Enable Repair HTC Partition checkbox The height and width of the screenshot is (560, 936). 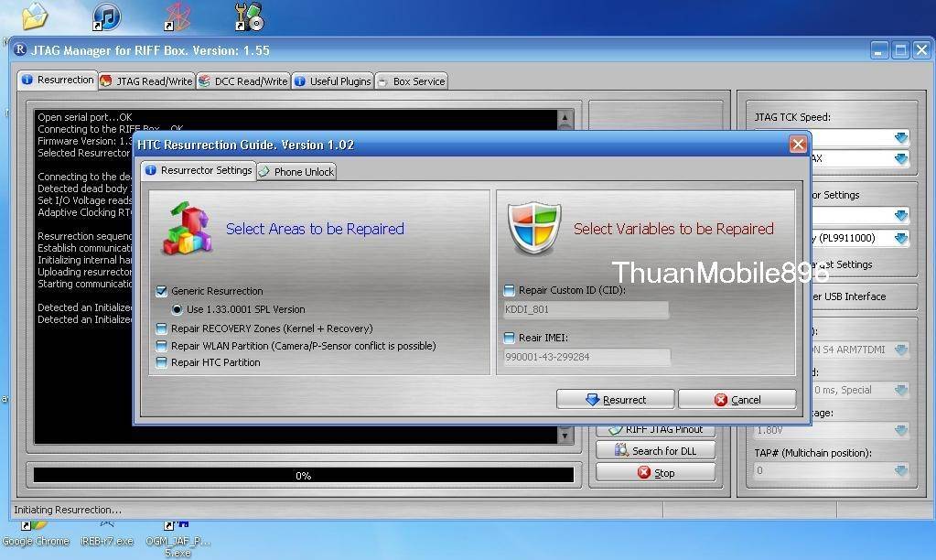coord(161,362)
